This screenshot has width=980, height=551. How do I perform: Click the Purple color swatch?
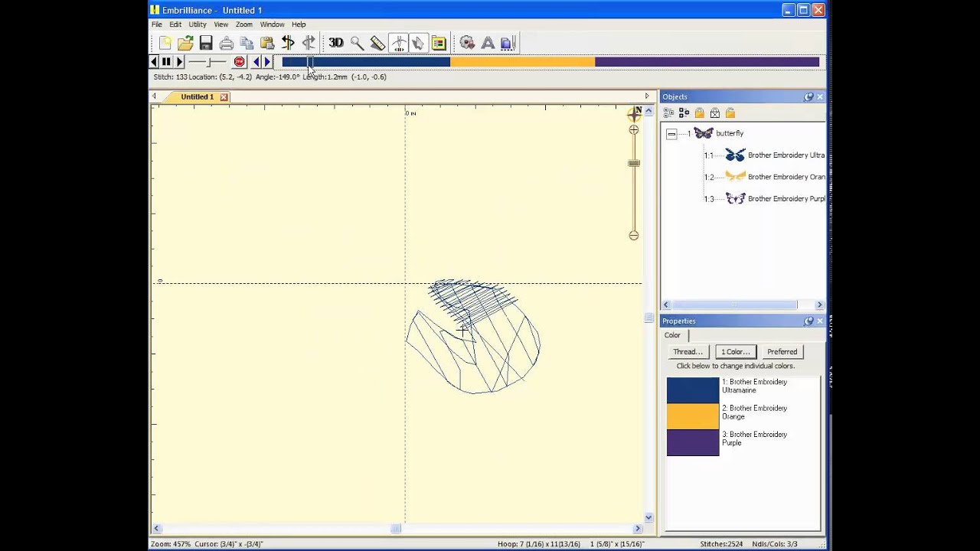click(693, 443)
